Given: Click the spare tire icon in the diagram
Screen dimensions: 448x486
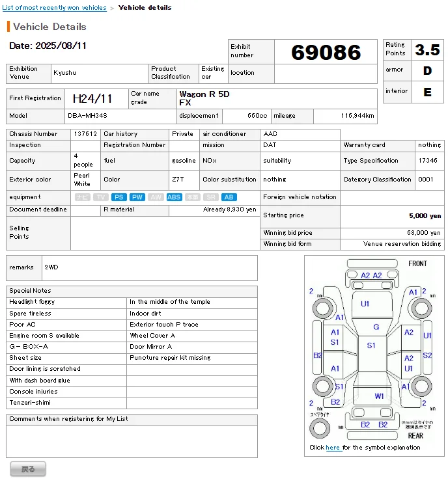Looking at the screenshot, I should click(319, 428).
